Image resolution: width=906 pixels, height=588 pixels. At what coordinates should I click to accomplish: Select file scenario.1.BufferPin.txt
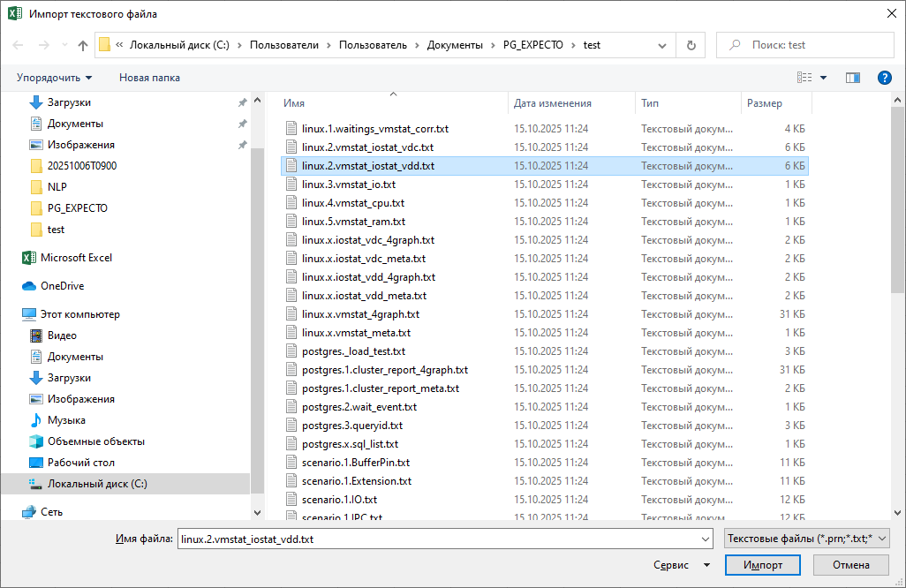[x=355, y=463]
